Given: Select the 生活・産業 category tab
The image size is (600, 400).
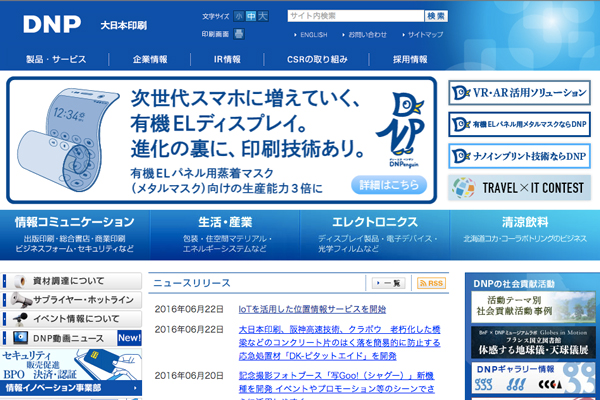Looking at the screenshot, I should tap(225, 235).
